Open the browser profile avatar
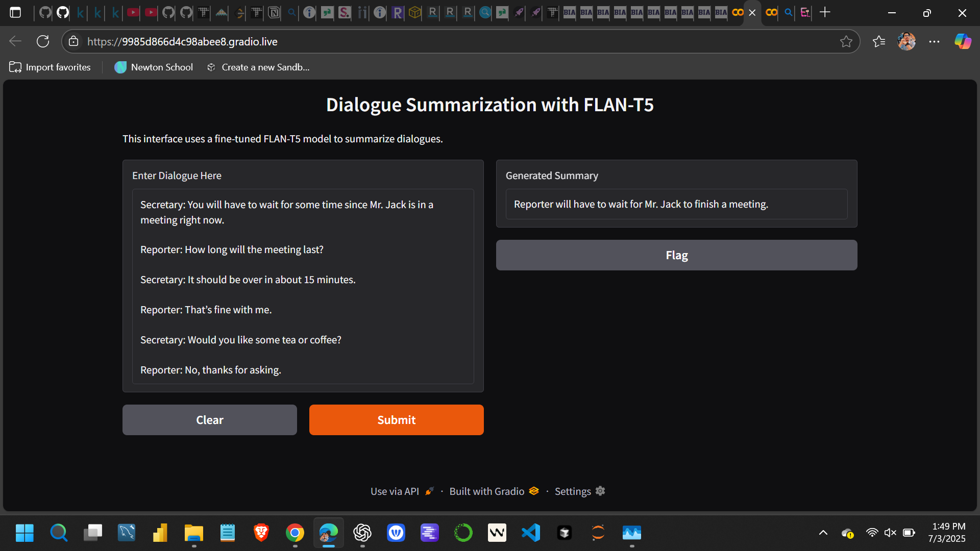This screenshot has width=980, height=551. pos(907,41)
